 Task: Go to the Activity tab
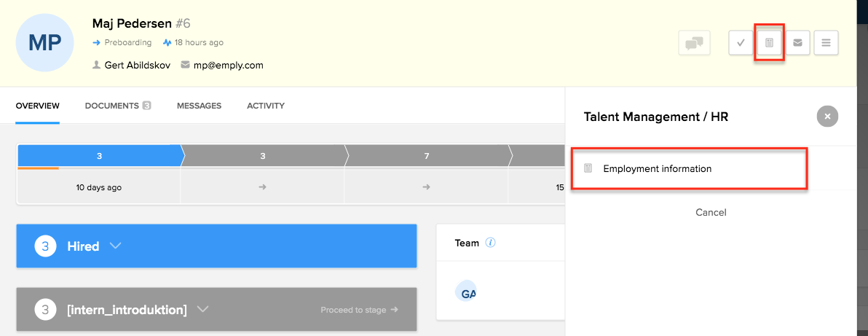265,106
